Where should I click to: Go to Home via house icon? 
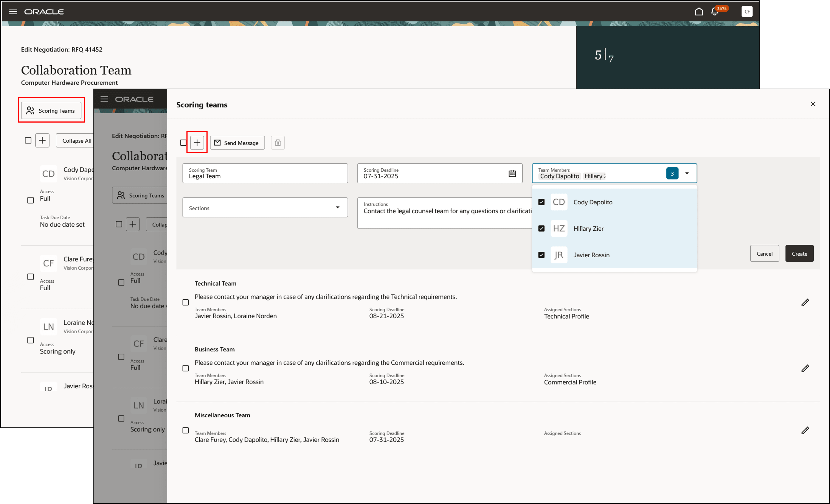pos(699,12)
